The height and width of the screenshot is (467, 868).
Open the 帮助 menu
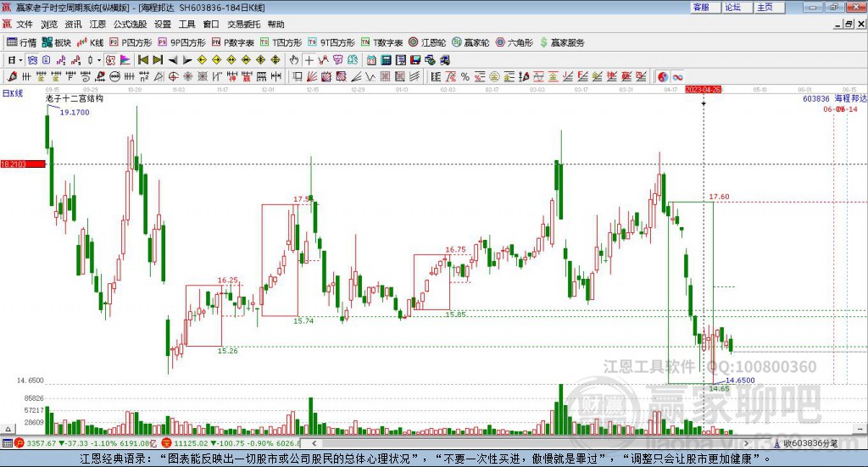275,25
